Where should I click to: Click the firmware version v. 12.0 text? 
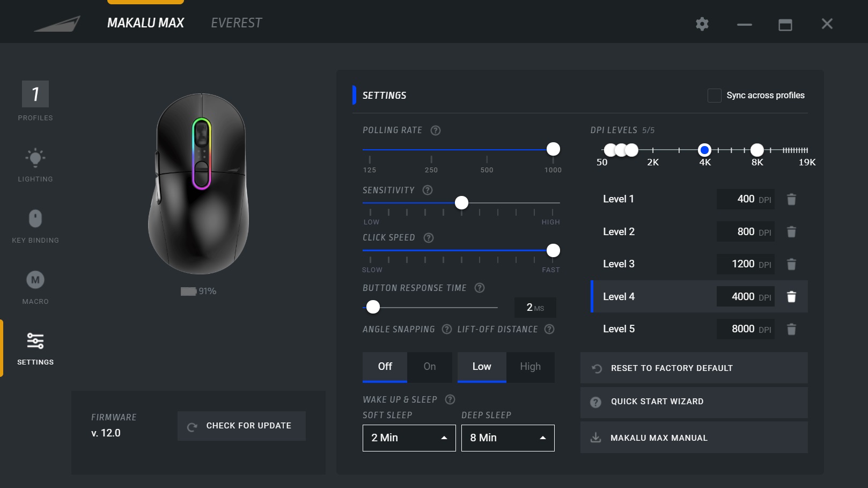coord(106,433)
